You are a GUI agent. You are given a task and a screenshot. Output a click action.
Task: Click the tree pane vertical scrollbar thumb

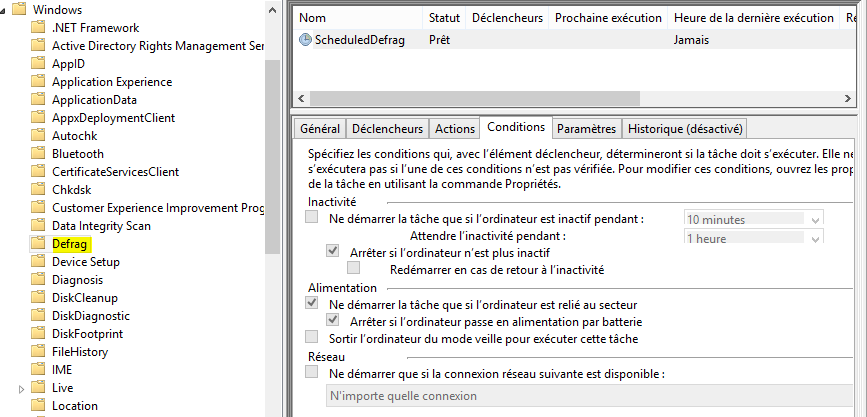pos(272,156)
